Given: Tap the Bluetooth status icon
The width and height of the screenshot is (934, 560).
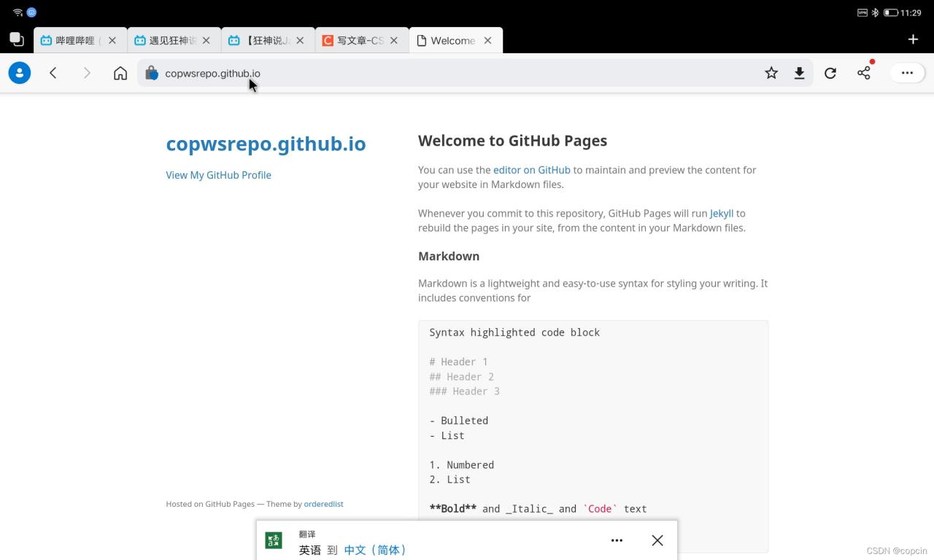Looking at the screenshot, I should pyautogui.click(x=875, y=12).
